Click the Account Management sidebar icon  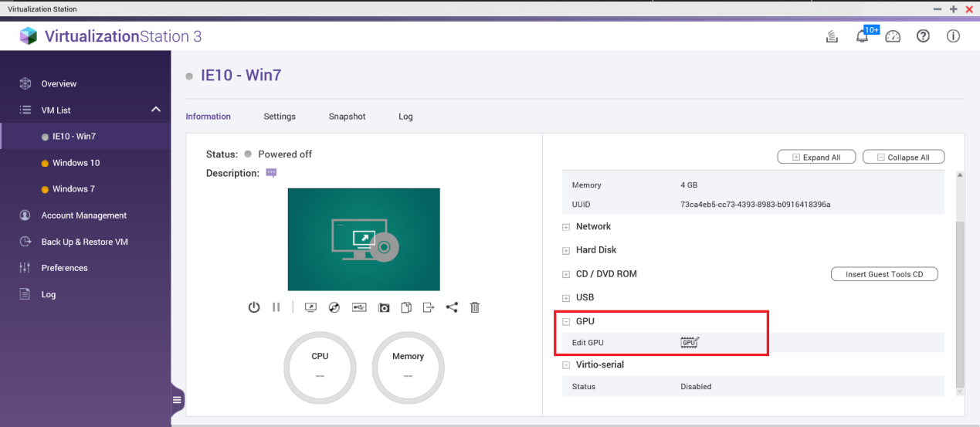click(x=25, y=215)
